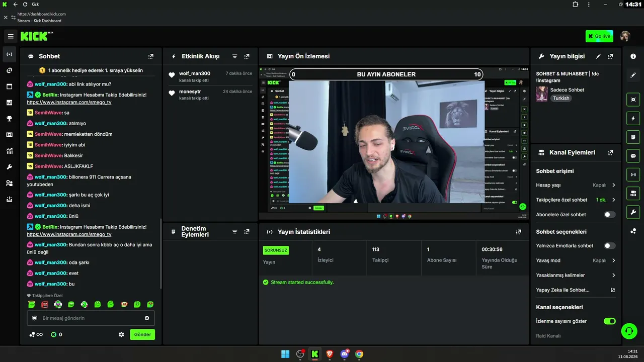Toggle the chat bubble widget in right sidebar
The image size is (644, 362).
(x=633, y=156)
